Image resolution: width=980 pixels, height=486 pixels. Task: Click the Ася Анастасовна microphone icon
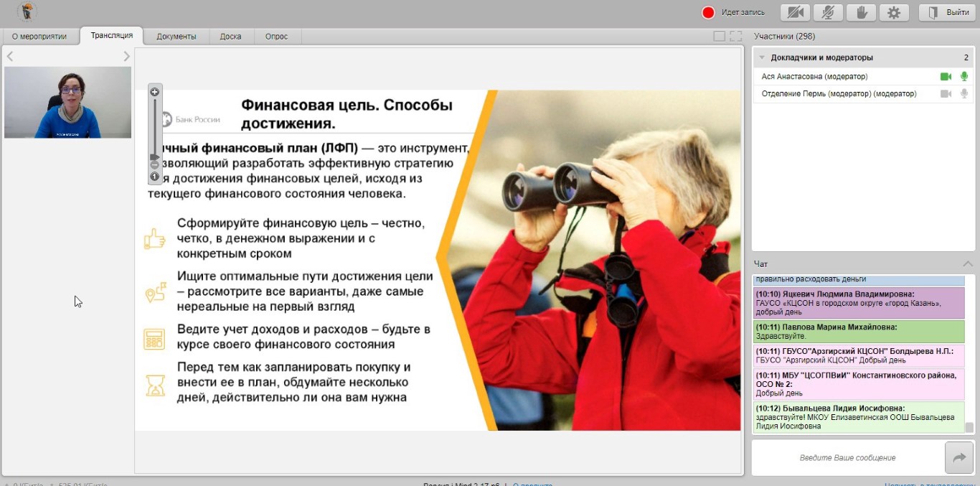click(x=964, y=76)
